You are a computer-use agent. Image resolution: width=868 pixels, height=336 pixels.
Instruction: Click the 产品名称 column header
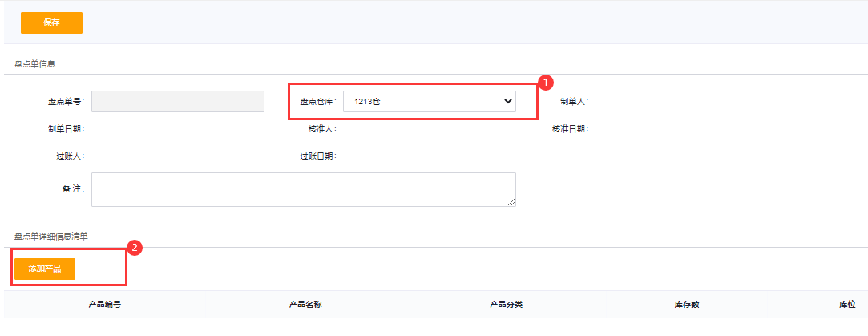[305, 305]
